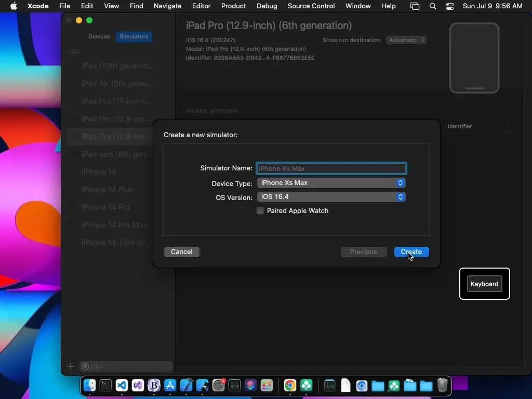Image resolution: width=532 pixels, height=399 pixels.
Task: Click the iPad device preview thumbnail
Action: (x=474, y=58)
